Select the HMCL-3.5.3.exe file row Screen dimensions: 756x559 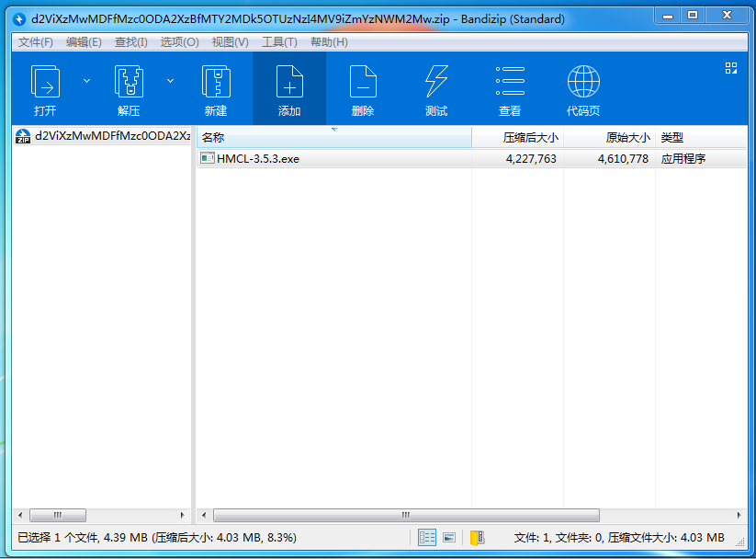471,159
